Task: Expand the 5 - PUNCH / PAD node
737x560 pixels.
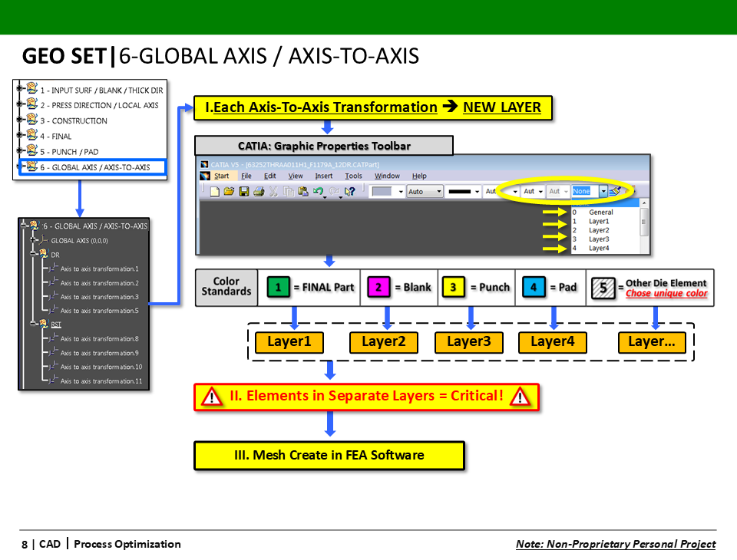Action: click(19, 150)
